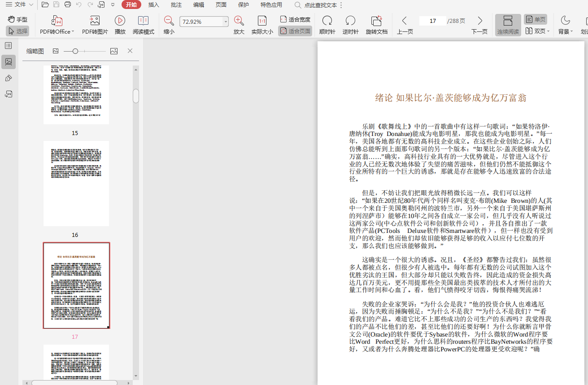The width and height of the screenshot is (588, 385).
Task: Click 适合宽度 fit width button
Action: click(x=295, y=19)
